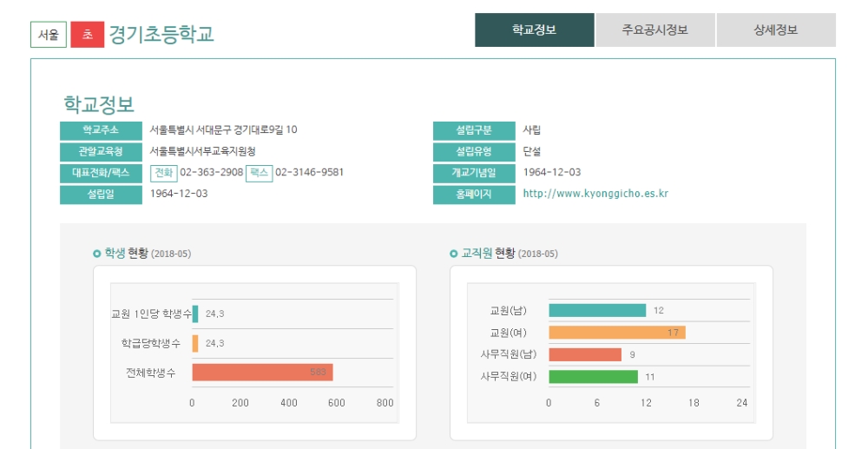The width and height of the screenshot is (868, 449).
Task: Click the 대표전화/팩스 label
Action: coord(101,173)
